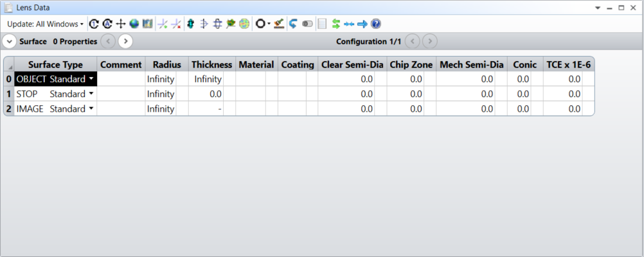Click the TCE x 1E-6 column header

click(x=568, y=64)
